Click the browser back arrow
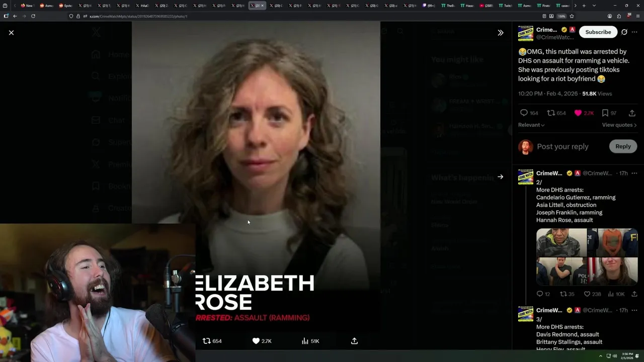 click(x=15, y=16)
